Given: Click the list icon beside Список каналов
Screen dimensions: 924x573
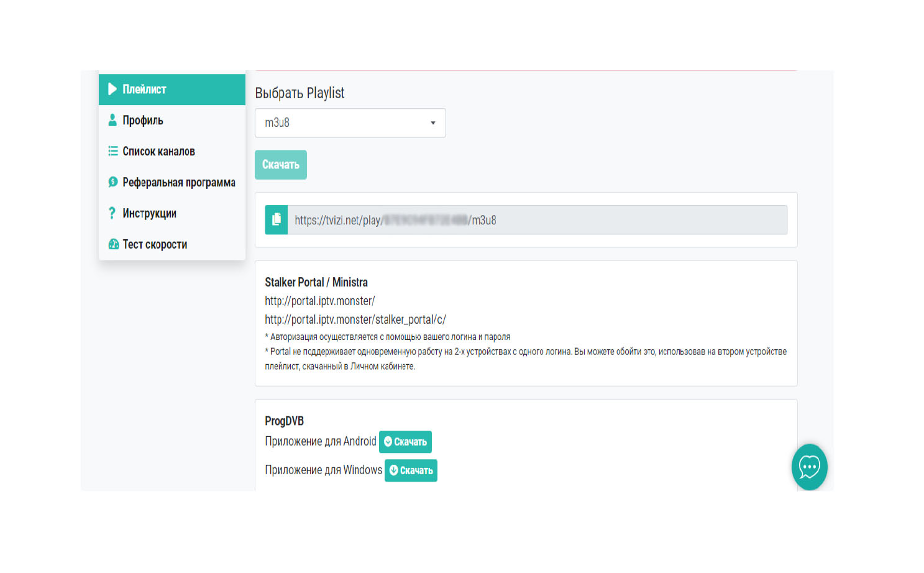Looking at the screenshot, I should tap(113, 151).
